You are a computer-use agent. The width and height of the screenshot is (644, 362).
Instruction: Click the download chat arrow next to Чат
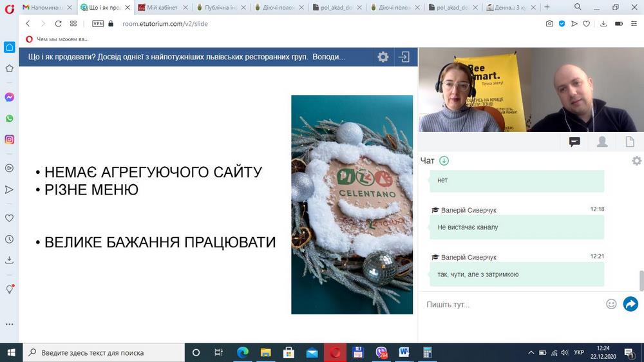444,161
